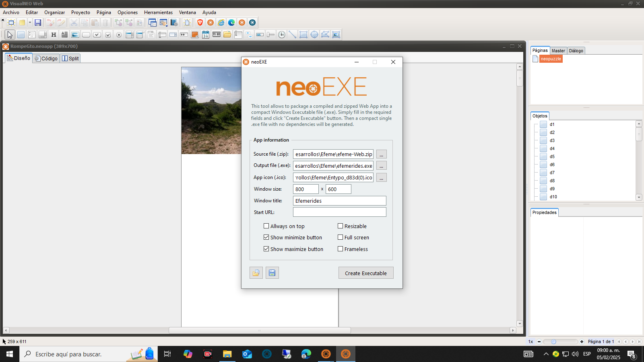The image size is (644, 362).
Task: Select the digital time input tool
Action: coord(217,35)
